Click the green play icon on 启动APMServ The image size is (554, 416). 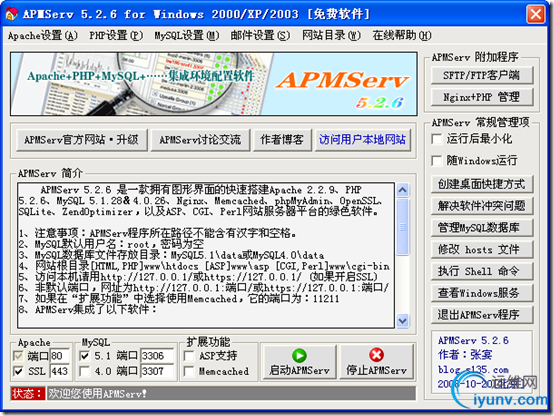[299, 355]
